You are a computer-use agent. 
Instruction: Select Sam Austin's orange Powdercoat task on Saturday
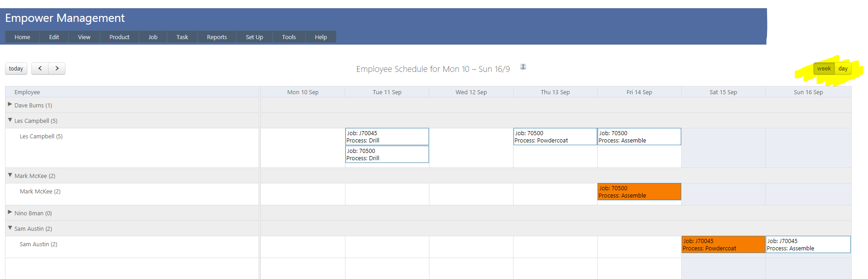tap(723, 244)
